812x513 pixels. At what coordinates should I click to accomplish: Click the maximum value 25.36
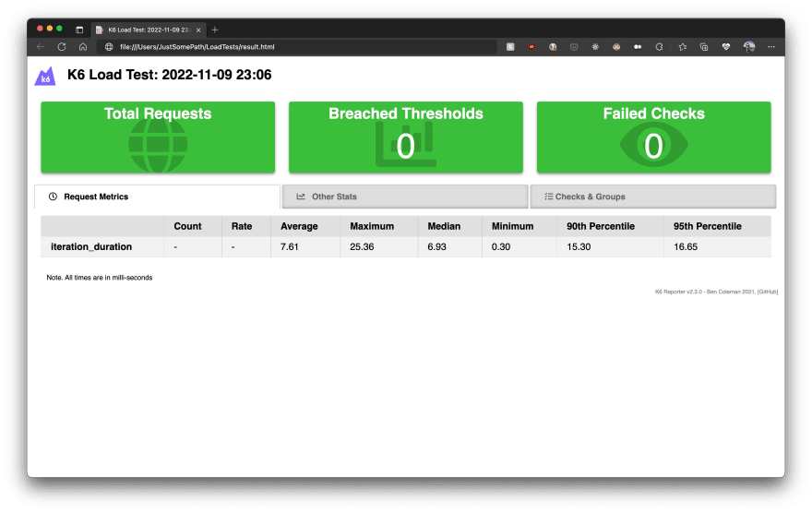[x=362, y=247]
